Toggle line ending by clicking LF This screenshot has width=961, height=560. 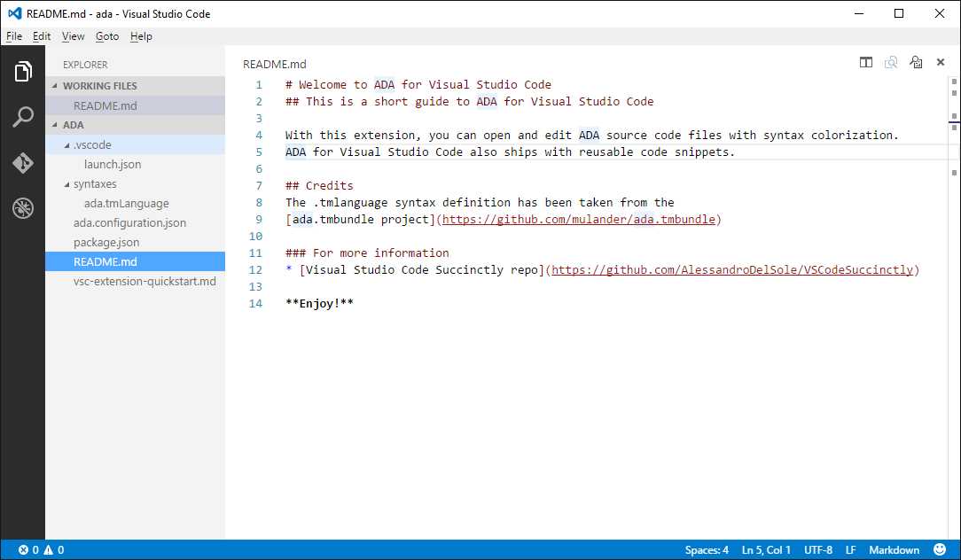850,549
